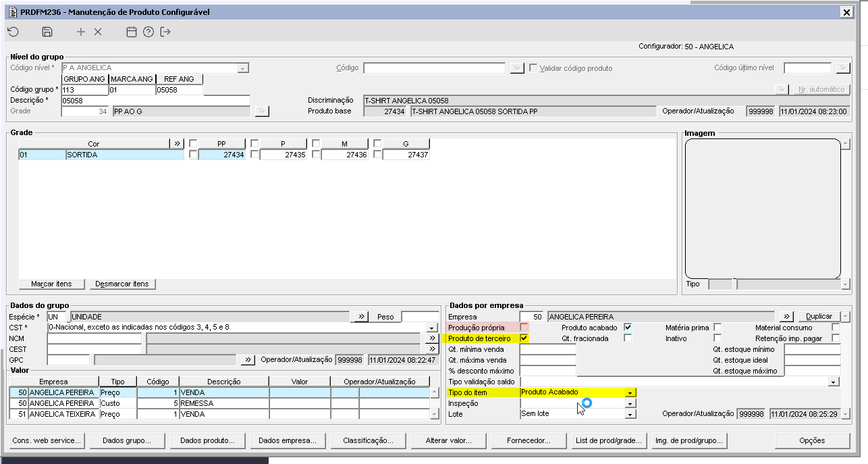Viewport: 868px width, 464px height.
Task: Click Desmarcar itens button
Action: coord(122,284)
